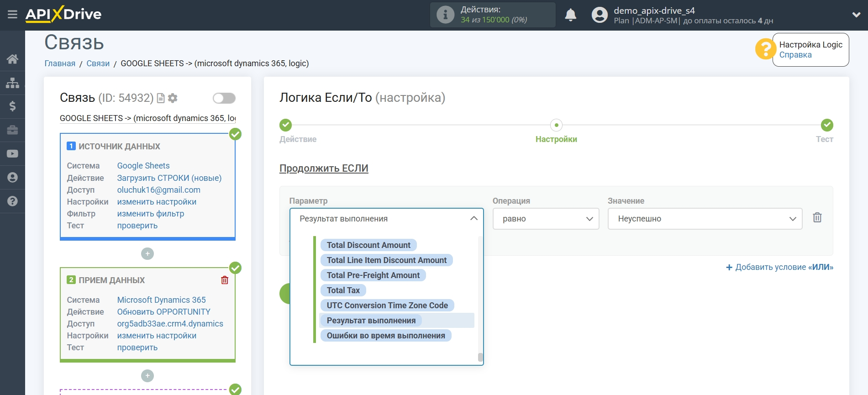Image resolution: width=868 pixels, height=395 pixels.
Task: Open the hamburger menu
Action: click(x=12, y=15)
